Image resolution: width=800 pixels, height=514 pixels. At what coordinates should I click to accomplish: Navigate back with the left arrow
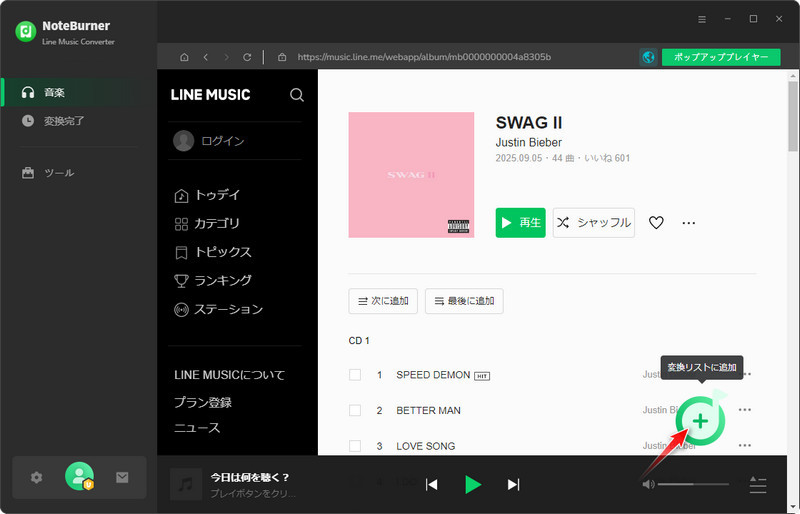(206, 57)
